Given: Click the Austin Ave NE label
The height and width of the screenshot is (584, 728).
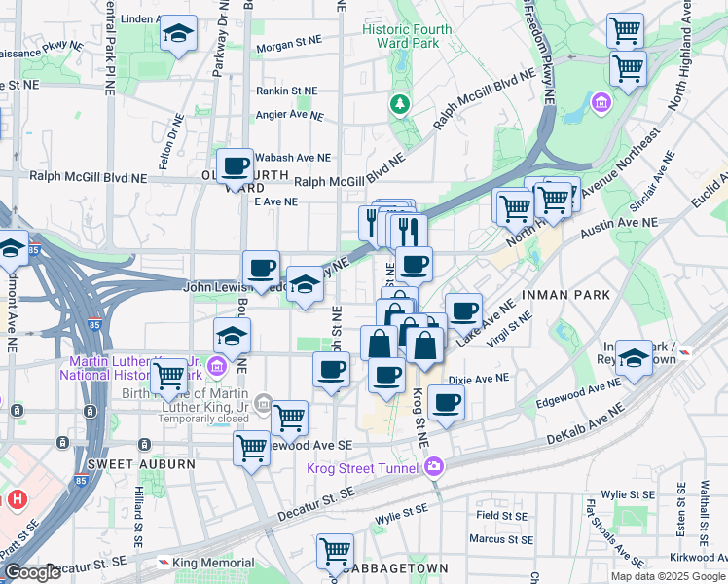Looking at the screenshot, I should tap(619, 228).
